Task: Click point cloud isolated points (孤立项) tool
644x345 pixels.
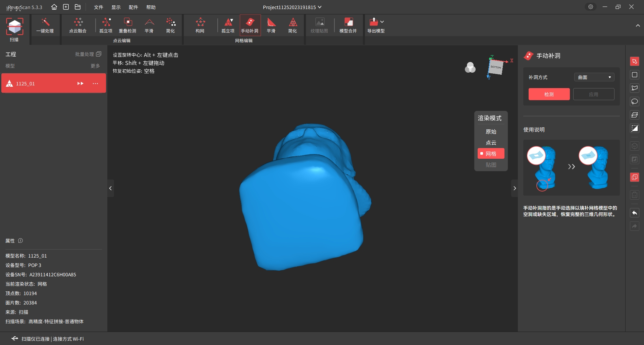Action: [106, 26]
